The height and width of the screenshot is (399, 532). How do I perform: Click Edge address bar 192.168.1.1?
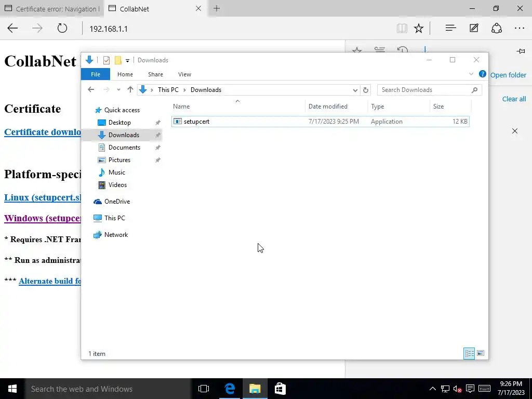(109, 29)
